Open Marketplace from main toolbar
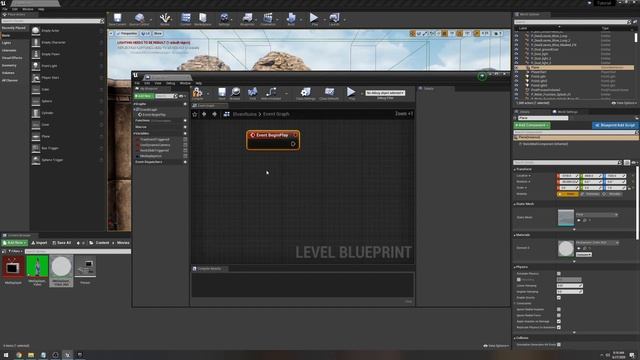640x360 pixels. (x=203, y=19)
